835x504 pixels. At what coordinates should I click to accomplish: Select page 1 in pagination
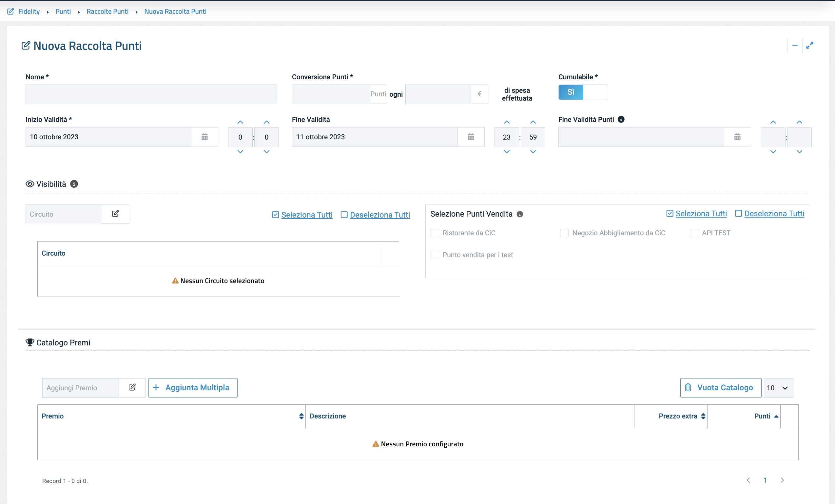pos(765,480)
